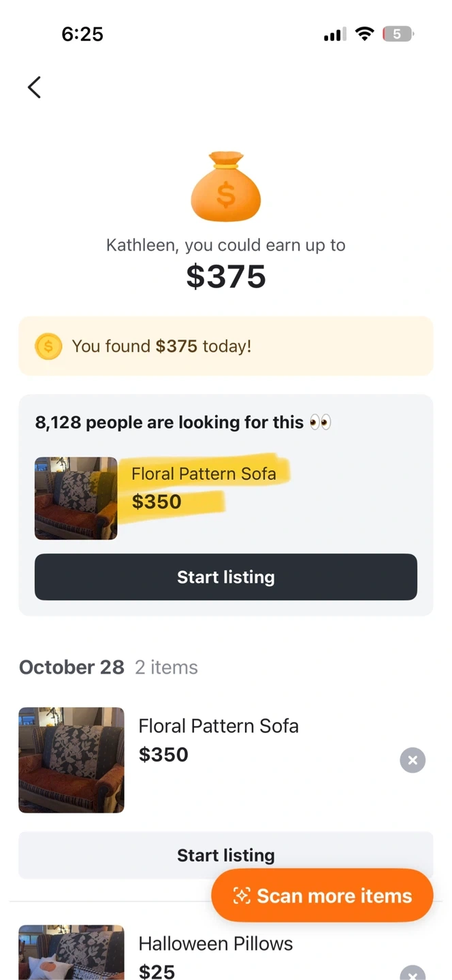Remove Floral Pattern Sofa from October 28 list

tap(413, 760)
